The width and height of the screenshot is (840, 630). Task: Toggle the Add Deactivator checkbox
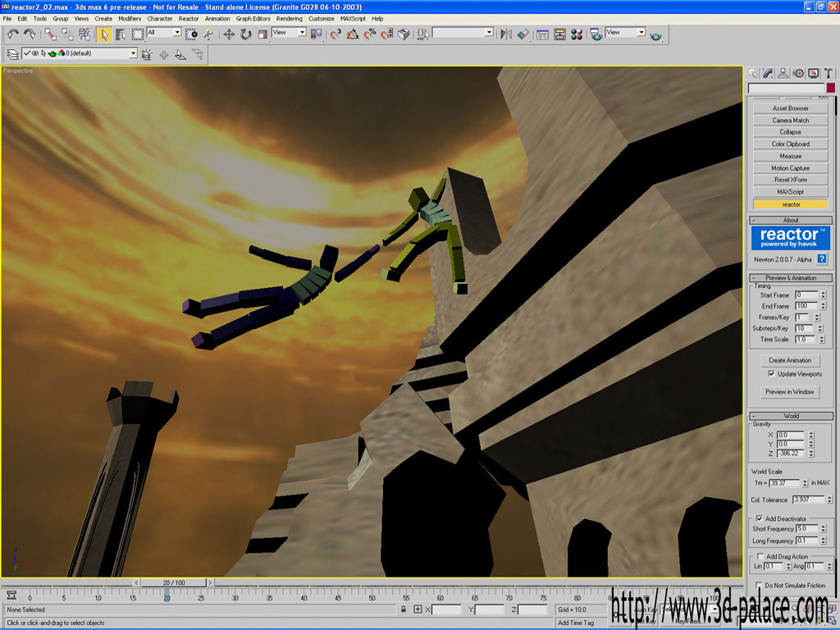pos(759,518)
